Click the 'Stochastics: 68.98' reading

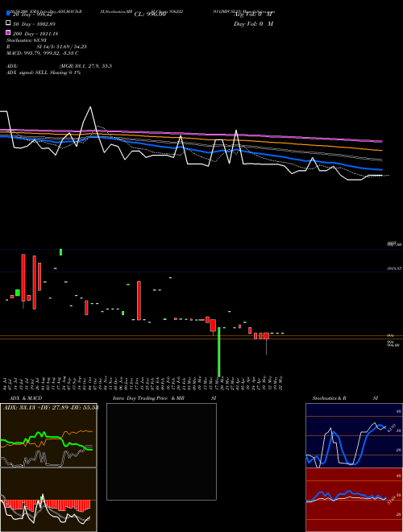coord(27,40)
